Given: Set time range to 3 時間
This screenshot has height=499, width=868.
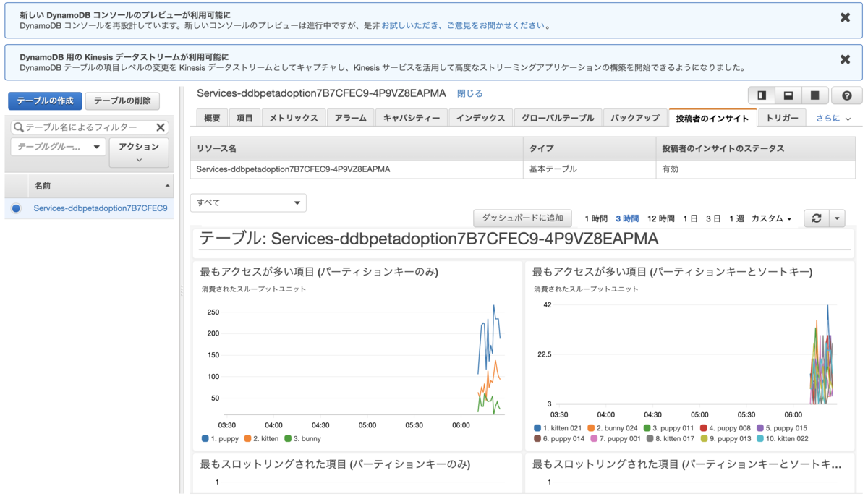Looking at the screenshot, I should coord(627,218).
